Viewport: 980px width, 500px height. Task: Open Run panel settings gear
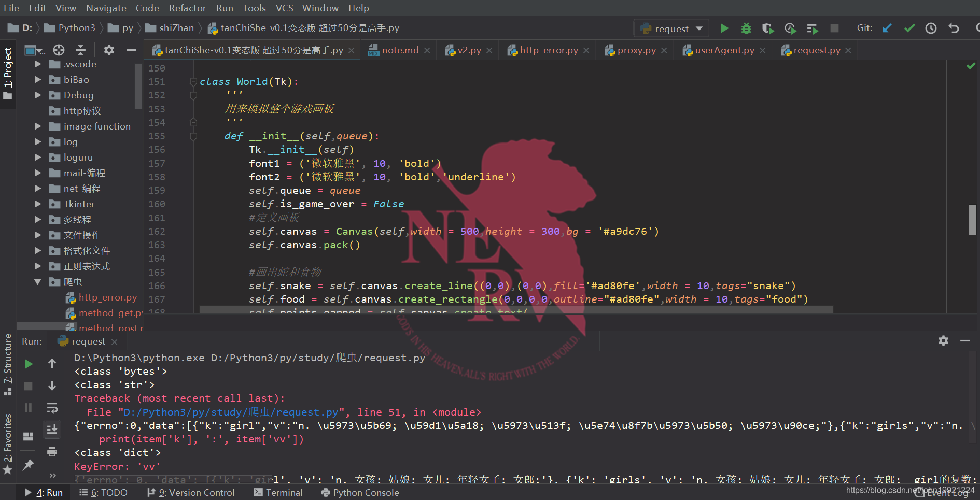943,340
